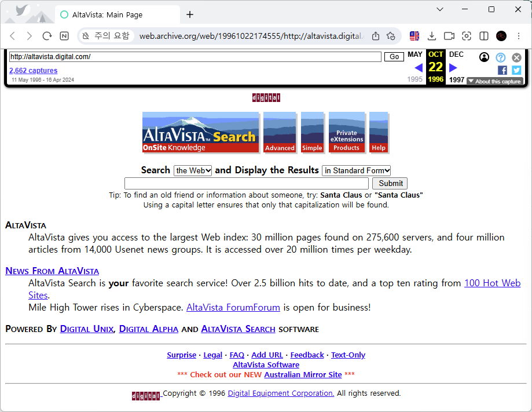Open the 'in Standard Form' results dropdown

pyautogui.click(x=356, y=170)
